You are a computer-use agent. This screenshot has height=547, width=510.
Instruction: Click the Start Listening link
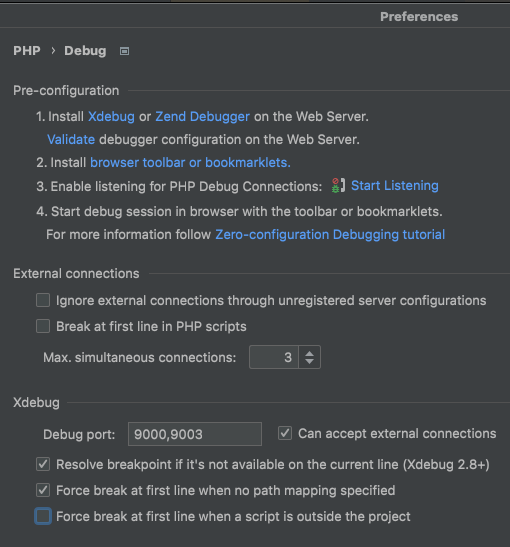(x=395, y=186)
